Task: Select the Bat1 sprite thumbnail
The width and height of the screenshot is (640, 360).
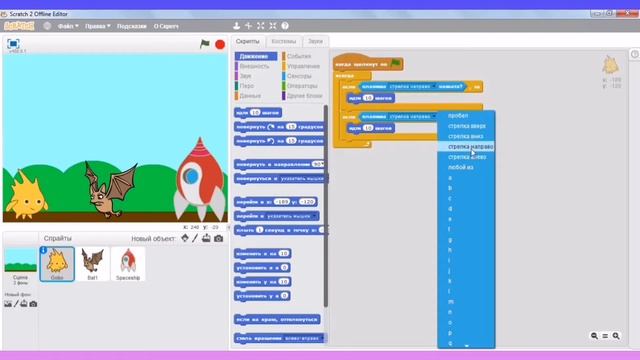Action: click(93, 264)
